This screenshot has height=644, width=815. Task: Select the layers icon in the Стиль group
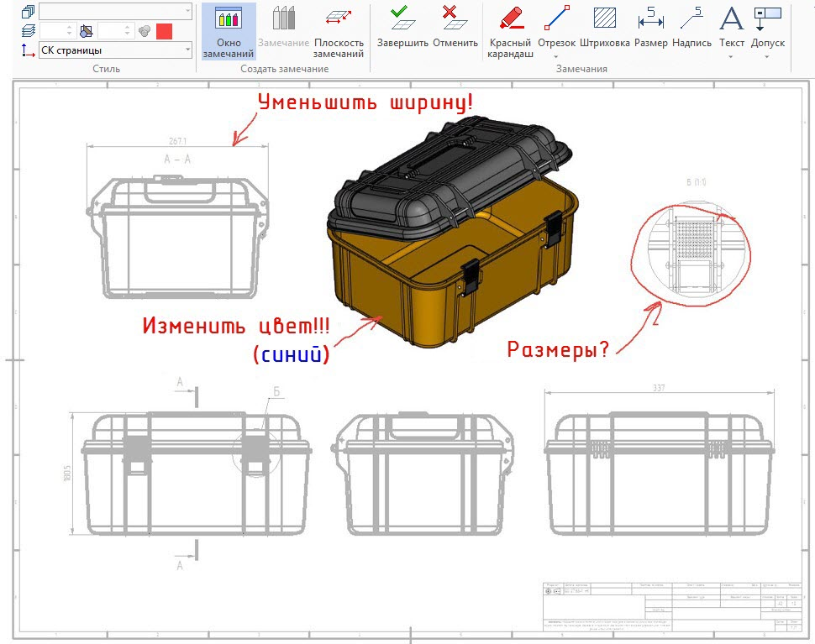pyautogui.click(x=28, y=30)
